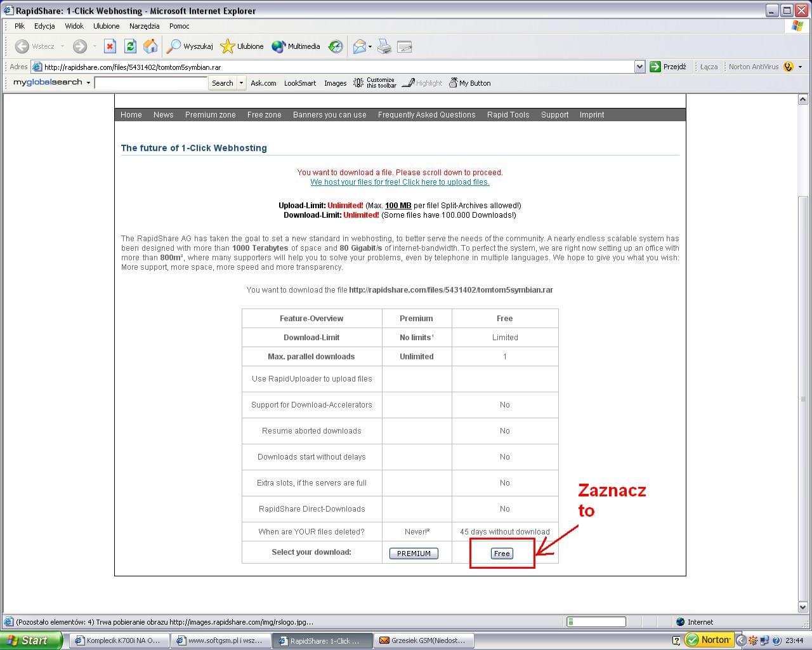Screen dimensions: 812x650
Task: Open the Imprint page
Action: pyautogui.click(x=592, y=115)
